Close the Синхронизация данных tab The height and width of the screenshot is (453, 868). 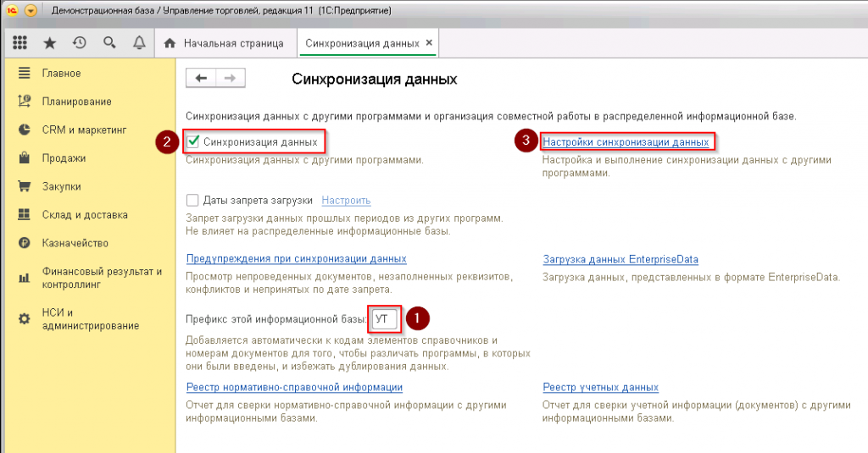coord(429,42)
